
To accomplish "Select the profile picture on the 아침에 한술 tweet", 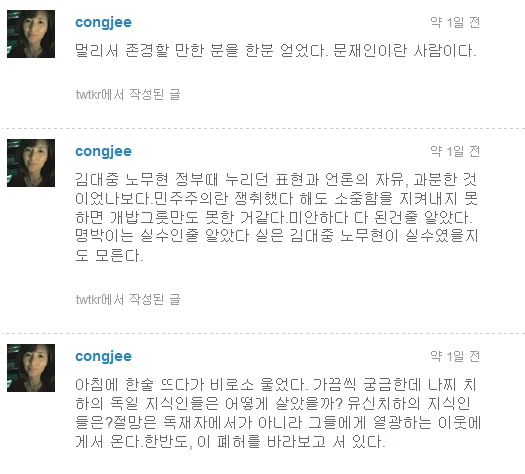I will 31,368.
